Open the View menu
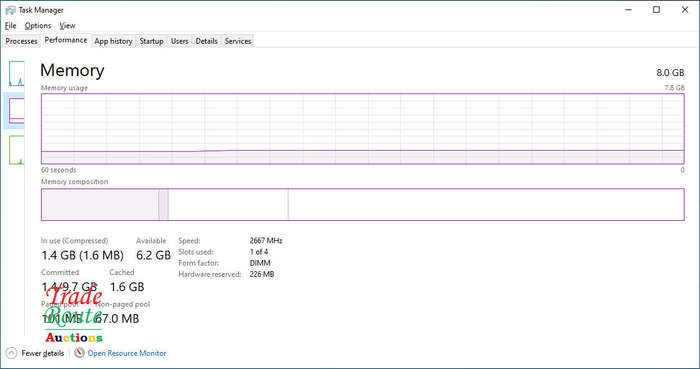This screenshot has height=369, width=700. click(x=67, y=26)
